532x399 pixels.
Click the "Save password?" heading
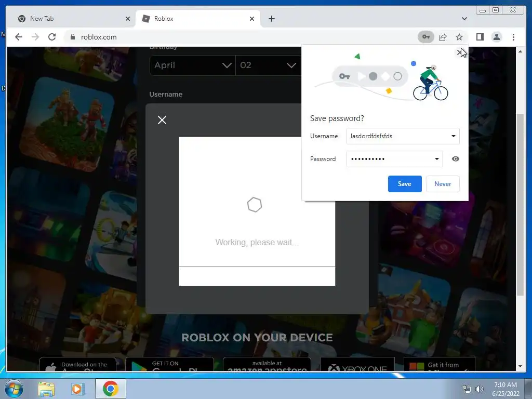[337, 118]
